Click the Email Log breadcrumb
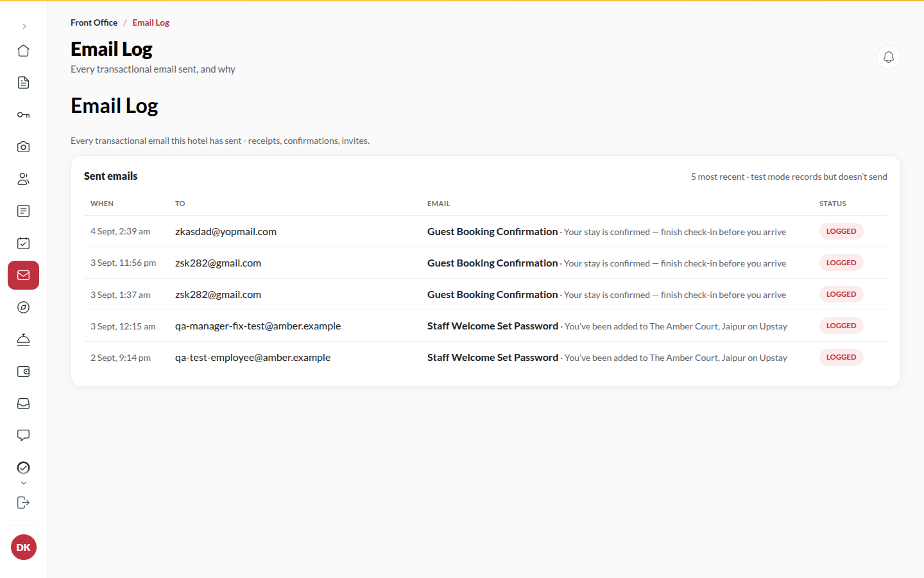Viewport: 924px width, 578px height. 151,22
